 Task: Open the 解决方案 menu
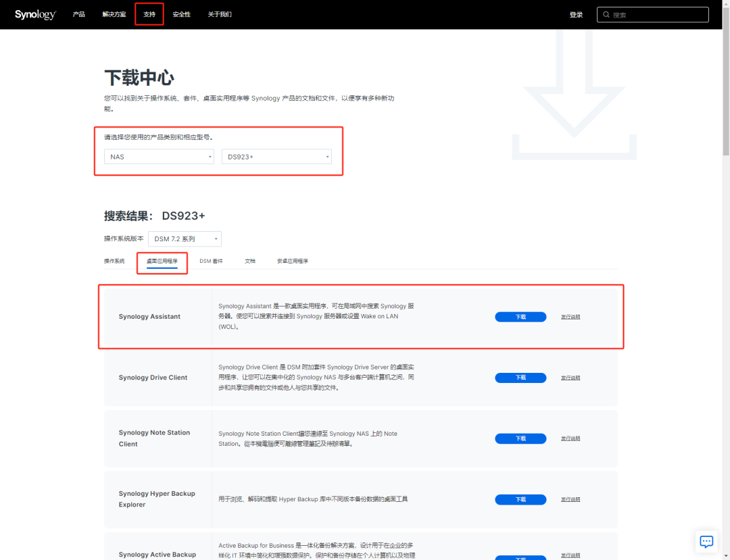click(x=114, y=14)
